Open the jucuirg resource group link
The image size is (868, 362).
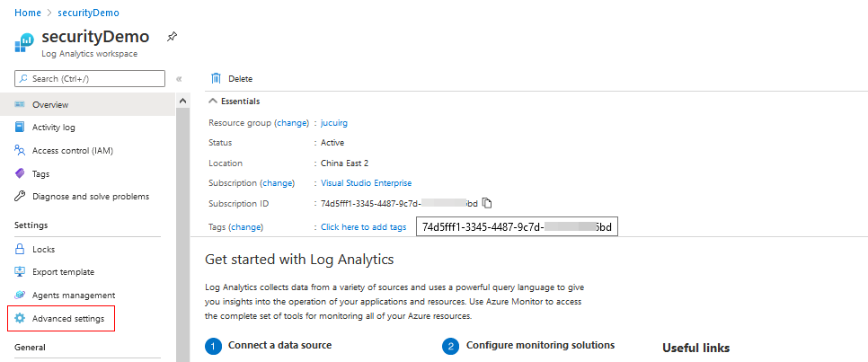(x=334, y=123)
